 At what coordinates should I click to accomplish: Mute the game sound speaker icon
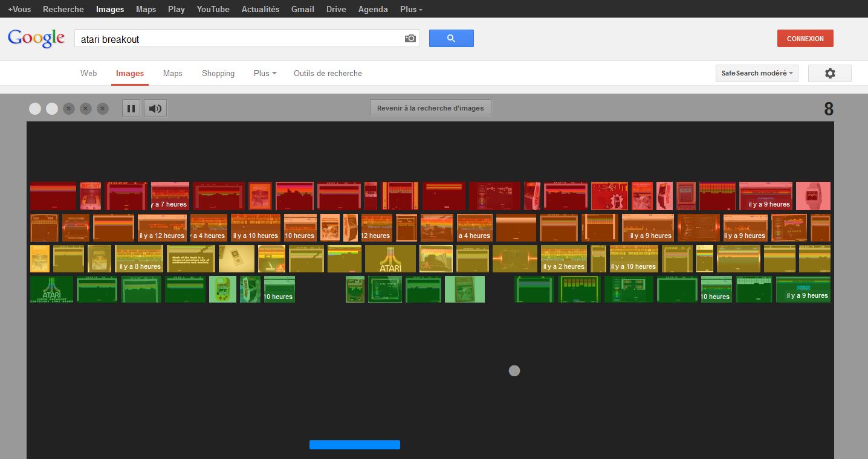click(155, 109)
